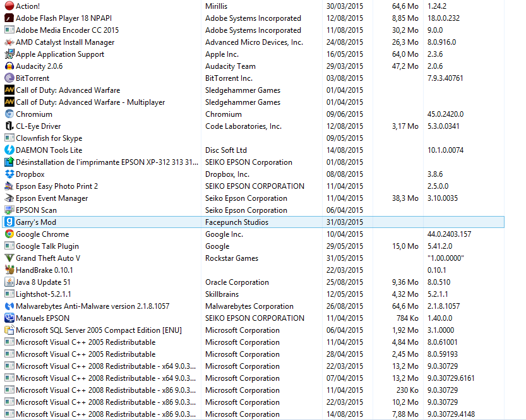Click the Epson Event Manager icon
The image size is (526, 420).
(9, 198)
